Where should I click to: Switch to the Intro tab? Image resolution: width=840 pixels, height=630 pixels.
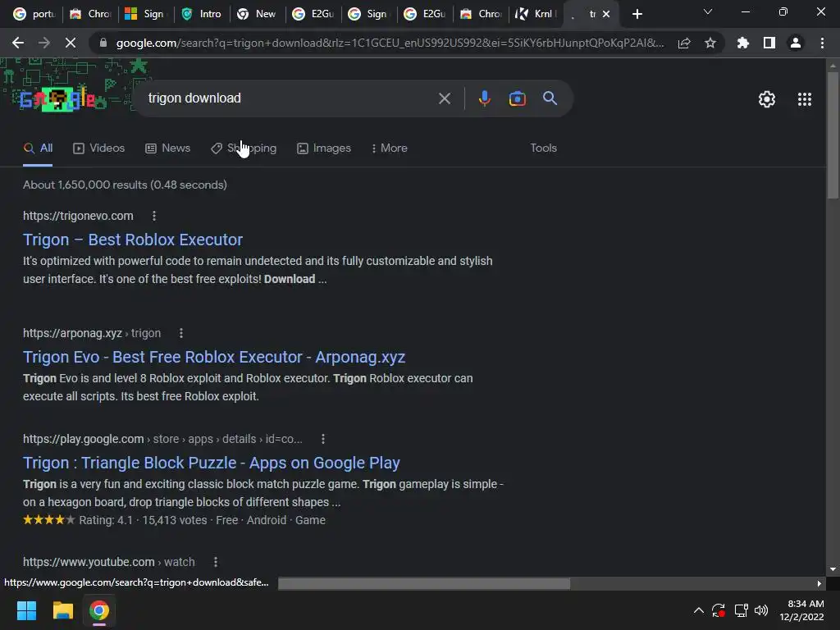click(x=202, y=14)
